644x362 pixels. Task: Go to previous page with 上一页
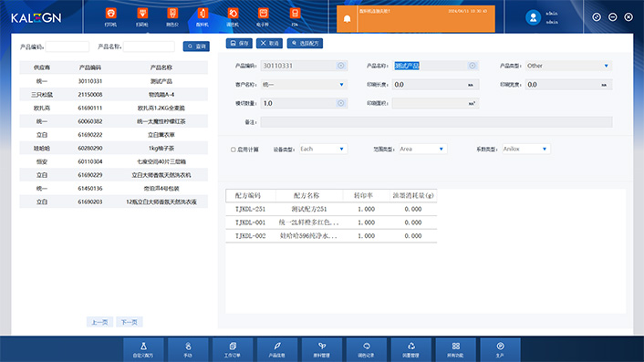click(x=99, y=322)
